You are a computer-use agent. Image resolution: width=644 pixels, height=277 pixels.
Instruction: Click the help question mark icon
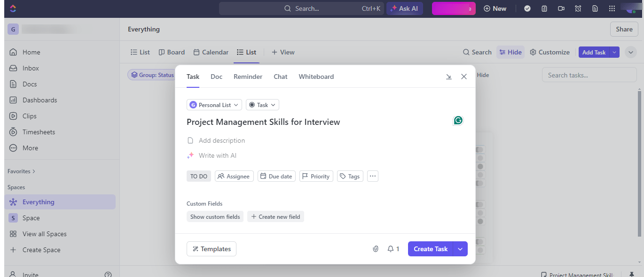pyautogui.click(x=108, y=275)
